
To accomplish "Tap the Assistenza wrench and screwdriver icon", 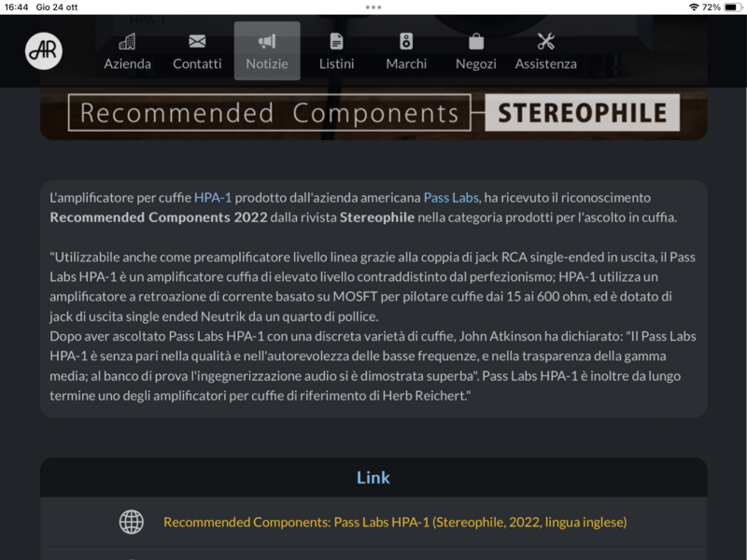I will [546, 42].
